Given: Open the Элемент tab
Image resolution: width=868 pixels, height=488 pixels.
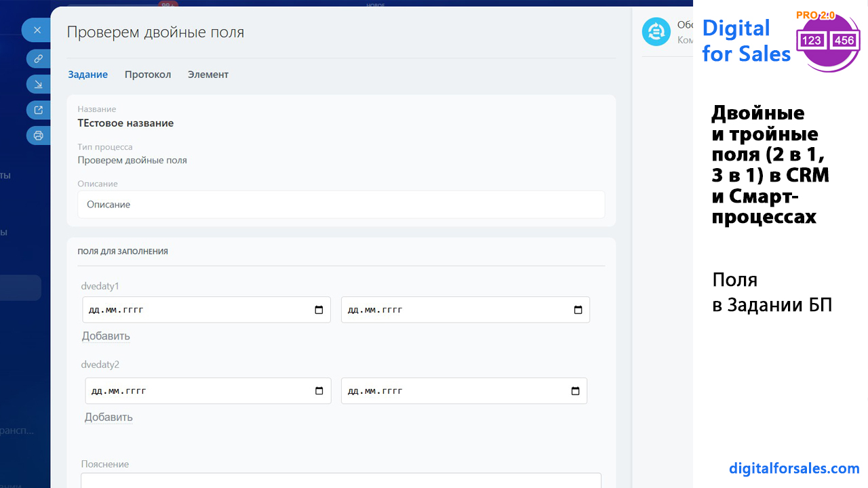Looking at the screenshot, I should tap(208, 75).
